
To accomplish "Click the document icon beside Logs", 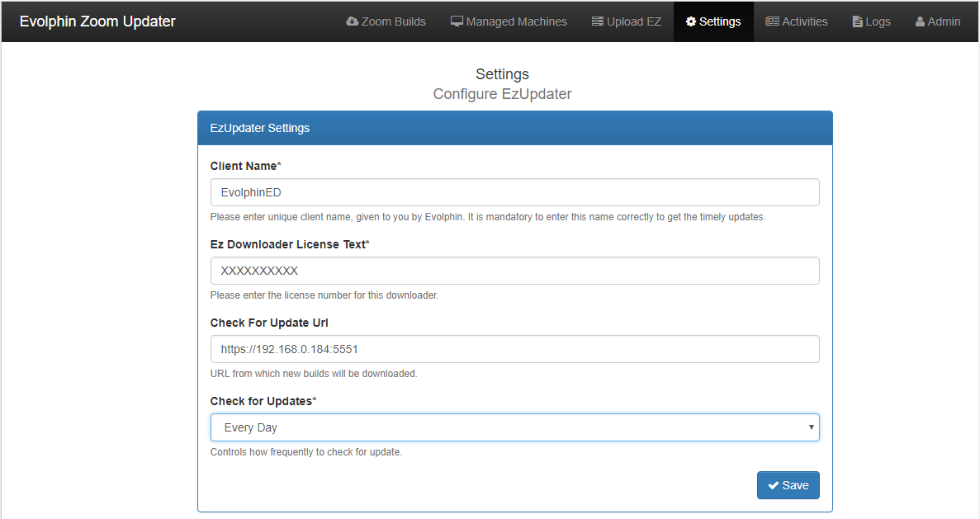I will [x=858, y=21].
